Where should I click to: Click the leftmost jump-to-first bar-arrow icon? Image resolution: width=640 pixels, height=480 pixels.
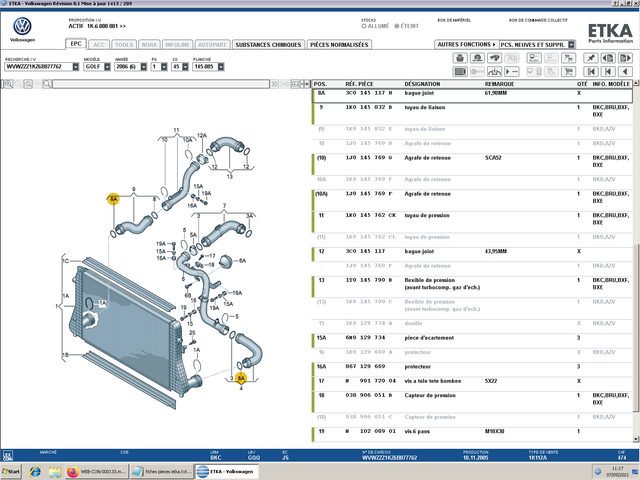point(591,72)
